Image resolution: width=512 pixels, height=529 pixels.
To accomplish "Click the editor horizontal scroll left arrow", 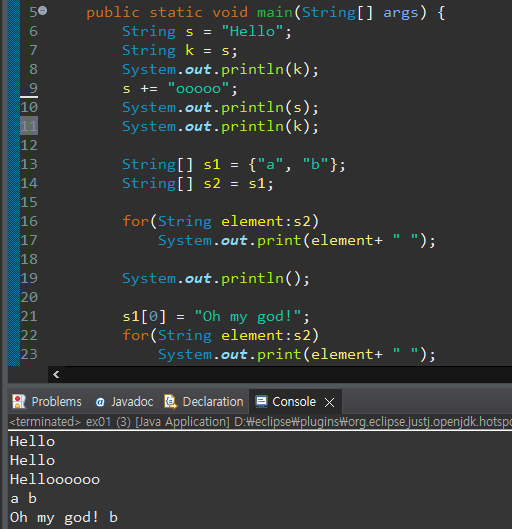I will pos(56,374).
